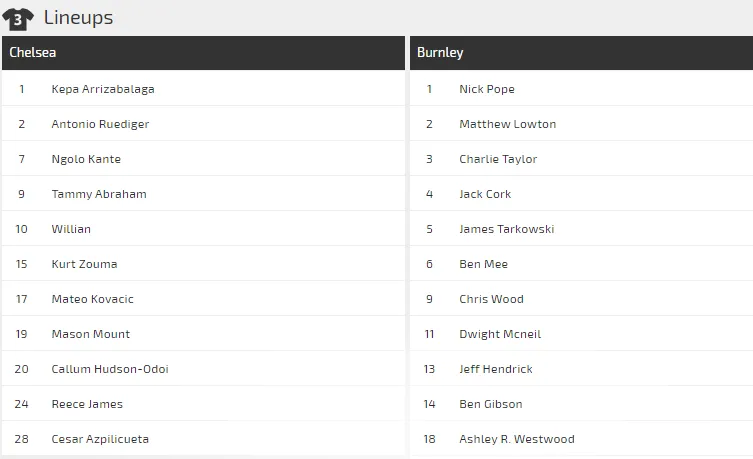Click the Lineups jersey icon
Viewport: 753px width, 459px height.
(x=18, y=18)
